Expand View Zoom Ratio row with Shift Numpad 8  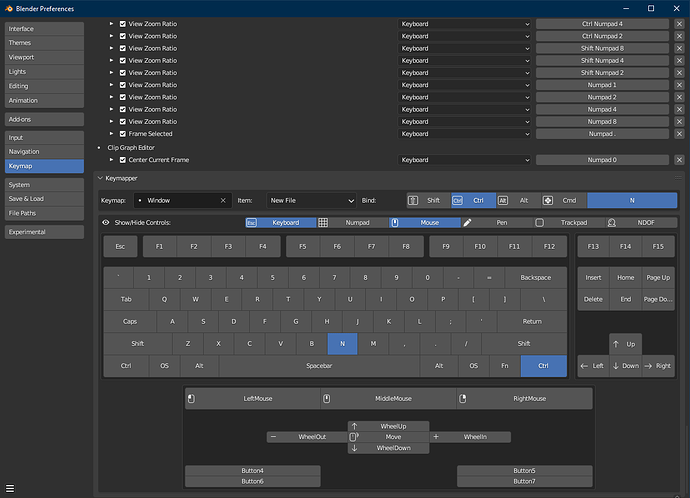pyautogui.click(x=111, y=48)
